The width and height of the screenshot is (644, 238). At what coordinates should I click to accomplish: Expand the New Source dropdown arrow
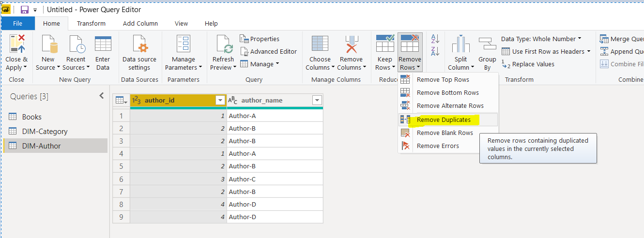point(59,68)
